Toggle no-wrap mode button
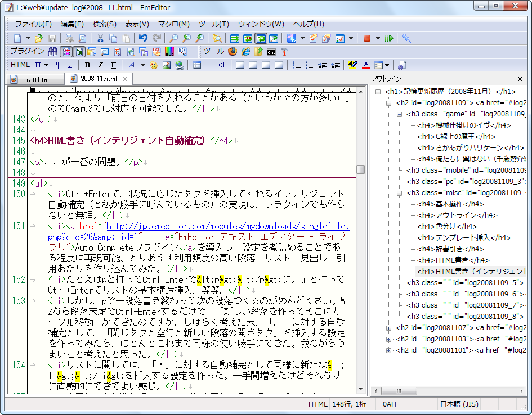 pos(234,38)
